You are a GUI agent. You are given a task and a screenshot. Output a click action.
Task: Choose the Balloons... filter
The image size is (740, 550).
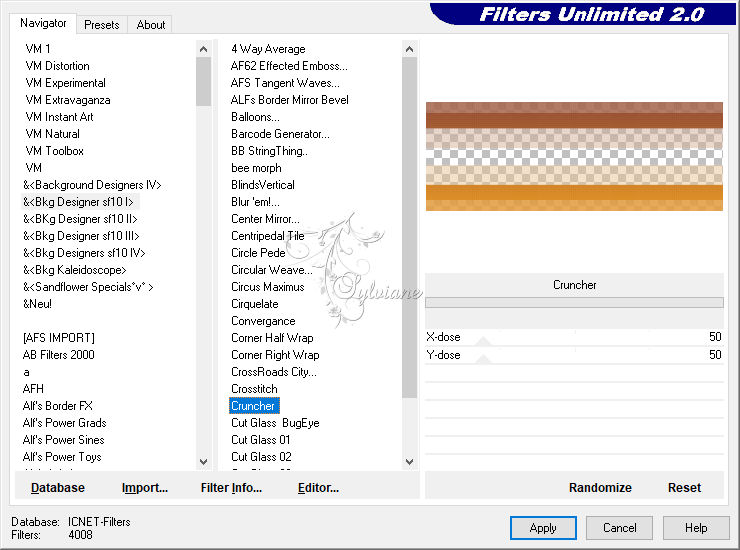[255, 117]
